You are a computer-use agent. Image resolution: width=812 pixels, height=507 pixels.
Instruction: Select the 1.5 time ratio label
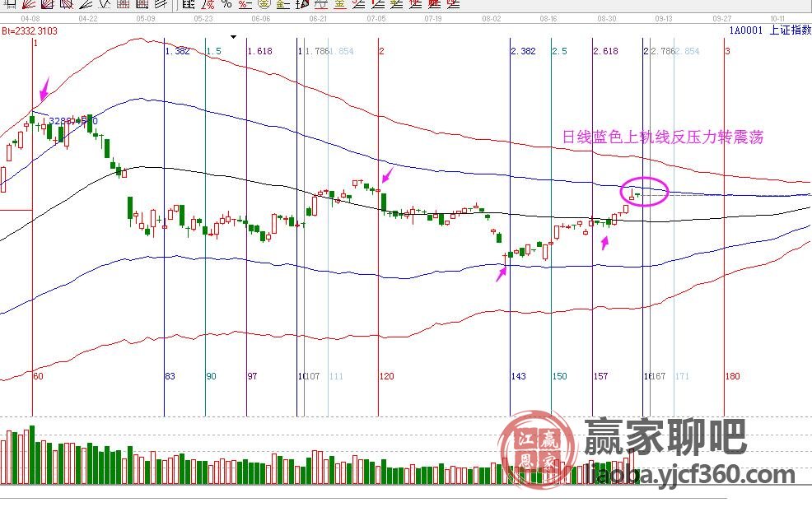click(213, 51)
